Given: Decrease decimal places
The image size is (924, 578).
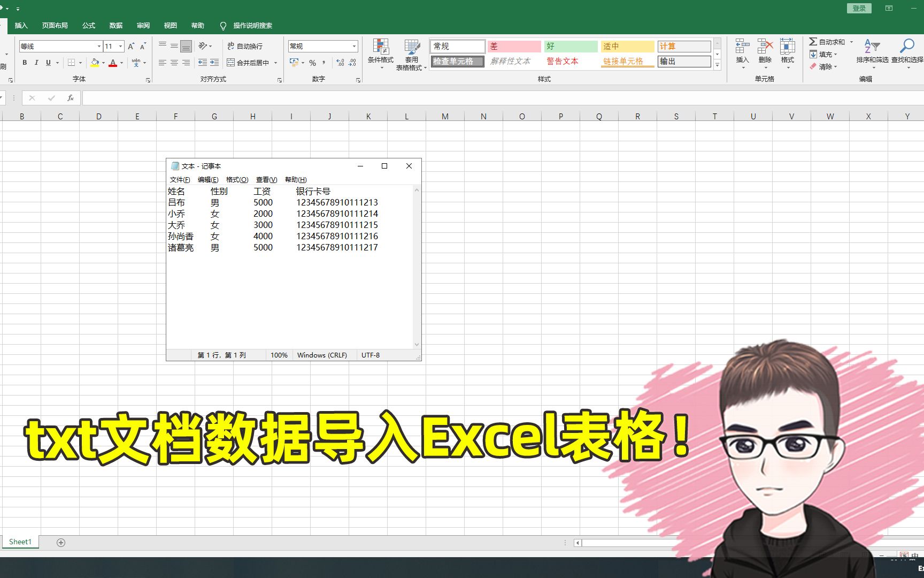Looking at the screenshot, I should (352, 63).
